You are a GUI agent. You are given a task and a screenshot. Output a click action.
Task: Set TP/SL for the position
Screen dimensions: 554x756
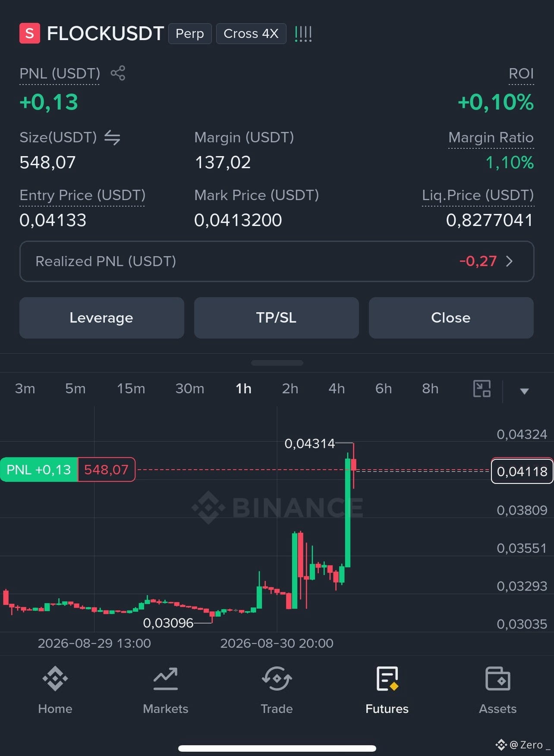[277, 318]
